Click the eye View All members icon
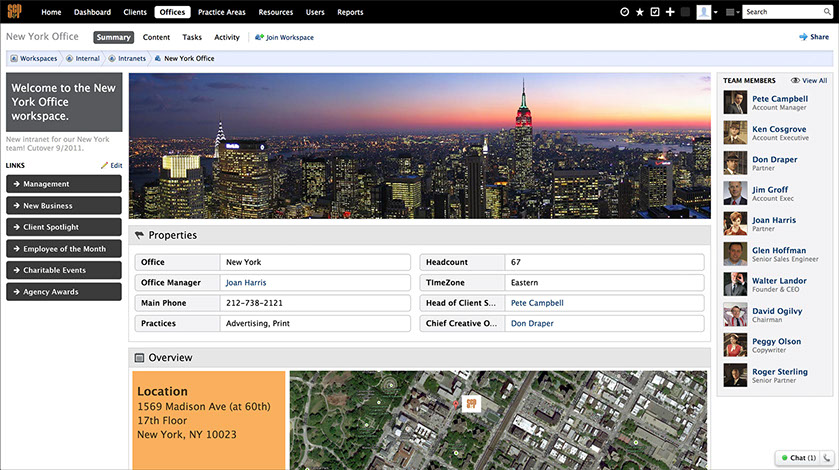Screen dimensions: 839x470 pos(795,80)
